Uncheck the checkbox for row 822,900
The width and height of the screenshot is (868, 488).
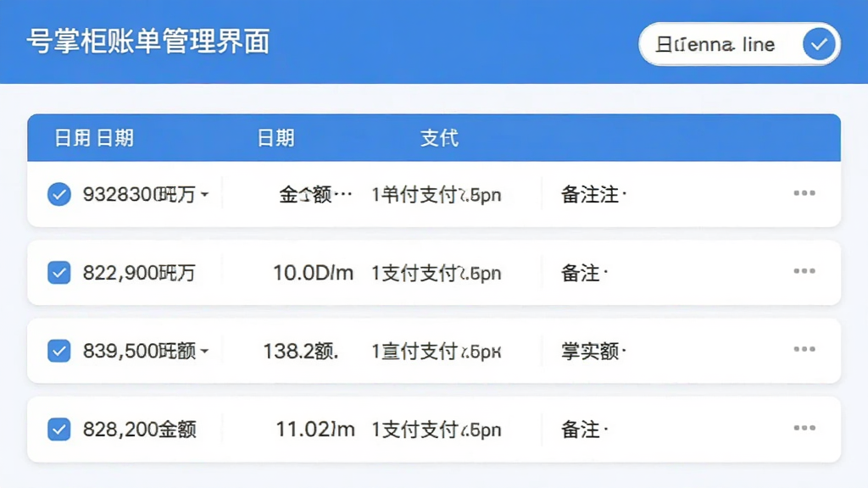pyautogui.click(x=59, y=272)
